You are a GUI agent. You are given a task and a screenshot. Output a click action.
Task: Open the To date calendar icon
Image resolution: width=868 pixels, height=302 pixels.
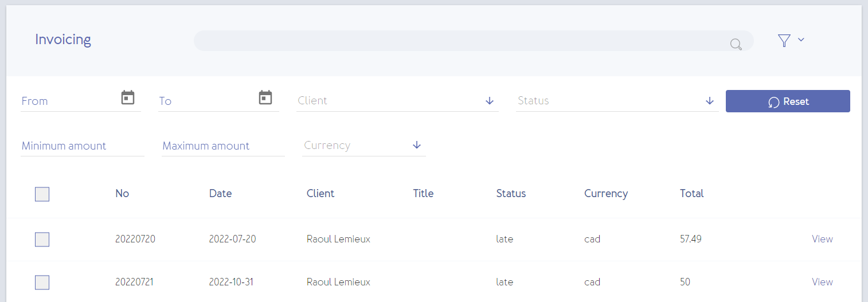point(265,97)
